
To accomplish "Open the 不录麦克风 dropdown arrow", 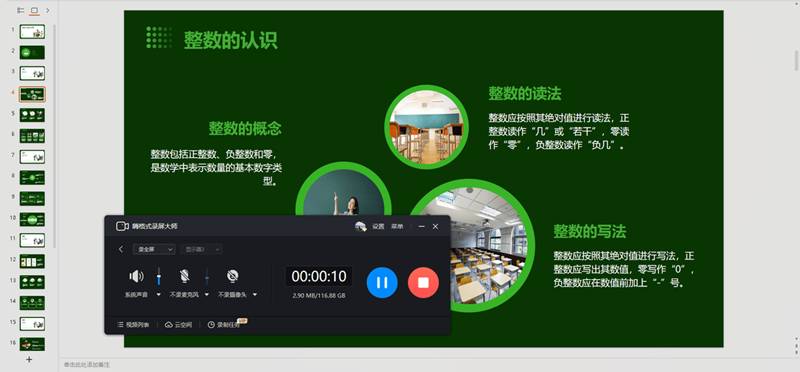I will pyautogui.click(x=207, y=294).
